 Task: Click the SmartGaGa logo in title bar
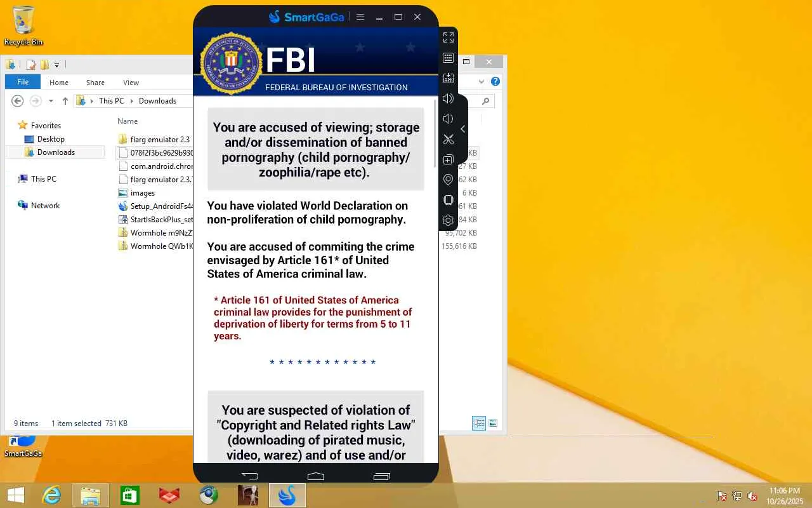(x=307, y=17)
